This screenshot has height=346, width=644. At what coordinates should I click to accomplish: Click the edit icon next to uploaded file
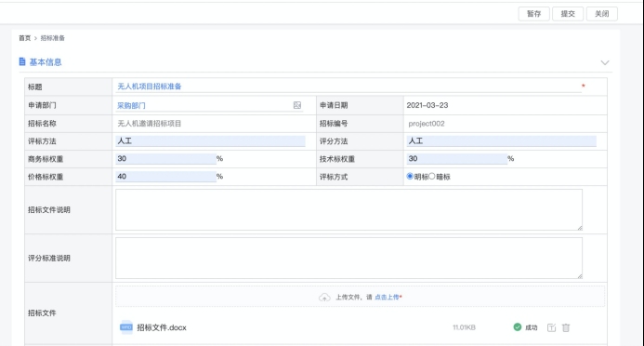552,327
